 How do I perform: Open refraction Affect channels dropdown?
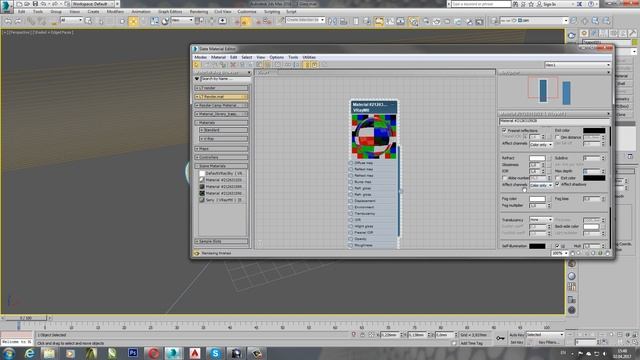[x=540, y=185]
